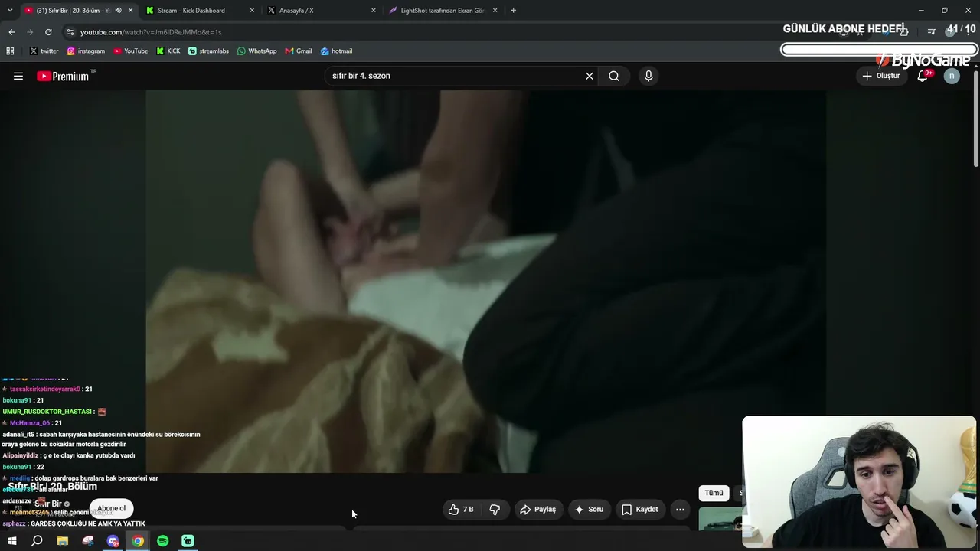Open Spotify from the taskbar
980x551 pixels.
pyautogui.click(x=163, y=541)
